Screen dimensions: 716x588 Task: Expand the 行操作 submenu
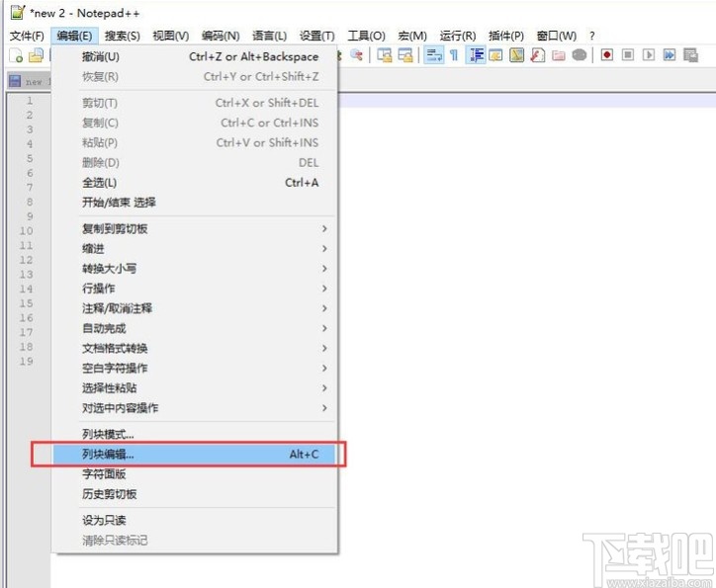pos(195,289)
